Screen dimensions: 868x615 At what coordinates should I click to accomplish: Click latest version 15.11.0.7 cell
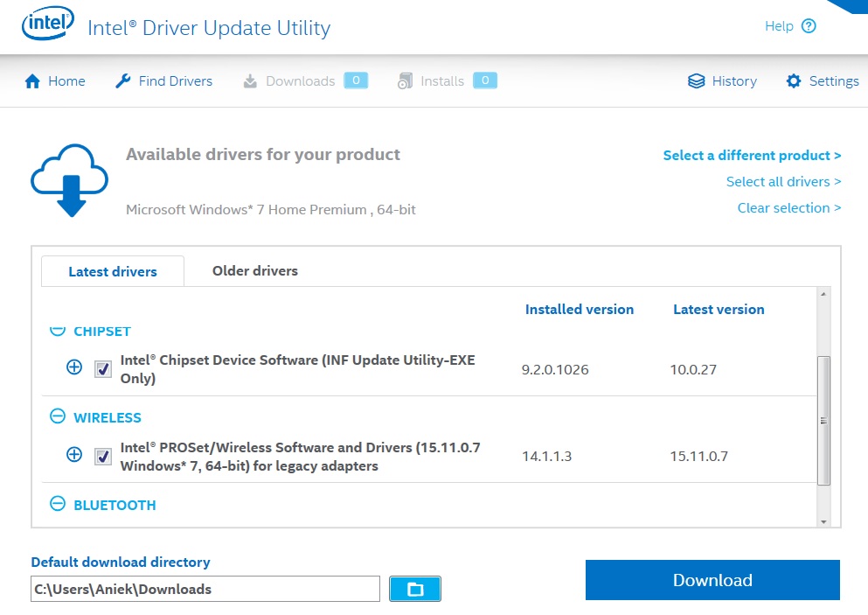[698, 457]
